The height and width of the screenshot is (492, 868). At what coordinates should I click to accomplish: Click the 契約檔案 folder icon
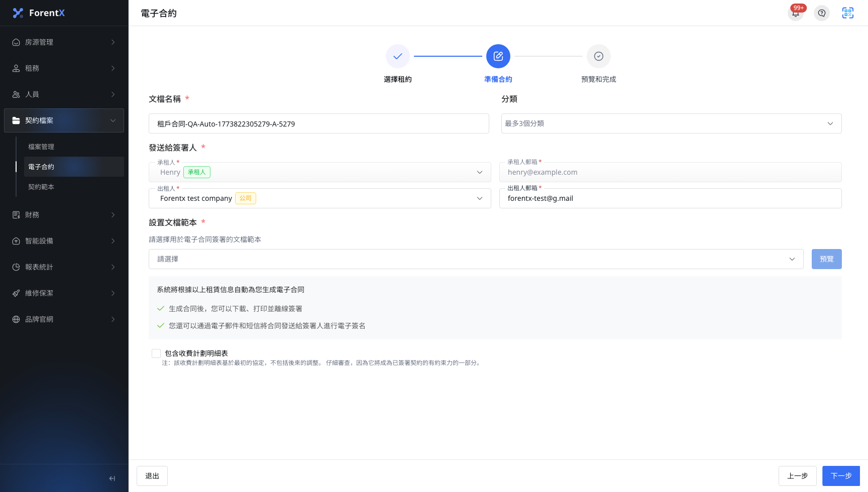tap(16, 120)
